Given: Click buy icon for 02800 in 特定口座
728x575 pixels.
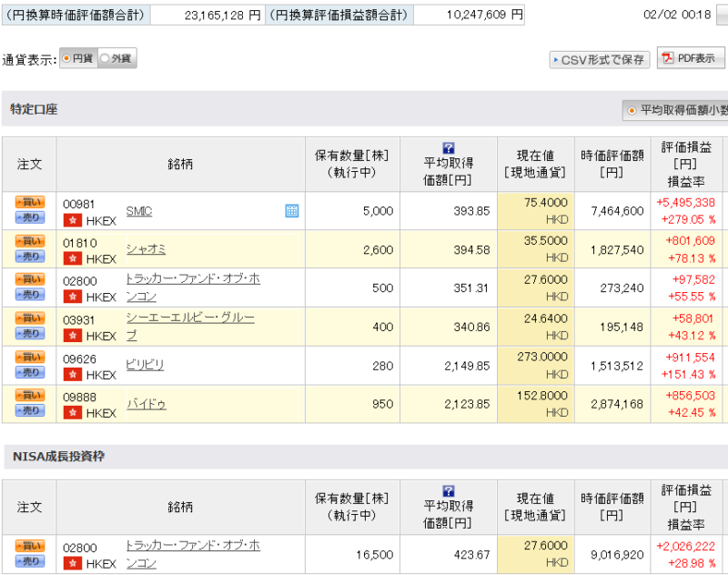Looking at the screenshot, I should (29, 281).
